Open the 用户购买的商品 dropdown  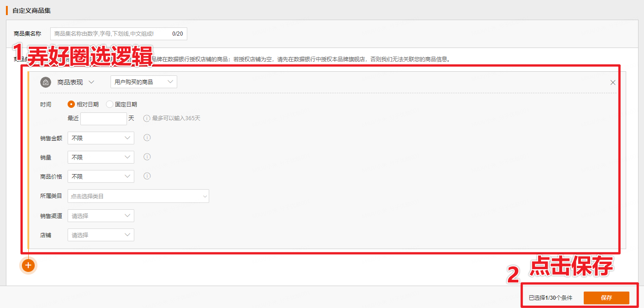(144, 82)
